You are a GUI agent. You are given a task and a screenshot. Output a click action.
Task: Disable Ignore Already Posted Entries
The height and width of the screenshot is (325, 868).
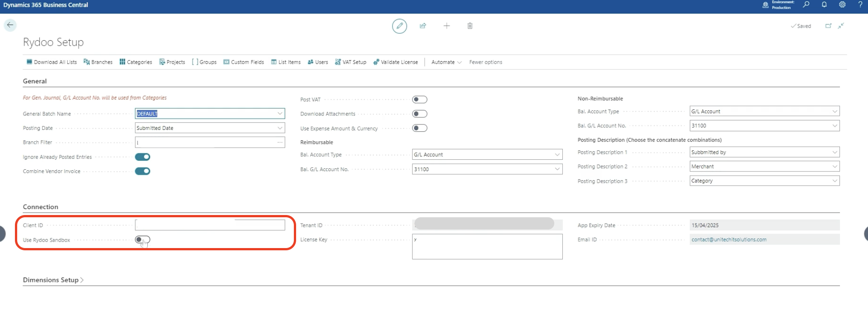tap(142, 157)
